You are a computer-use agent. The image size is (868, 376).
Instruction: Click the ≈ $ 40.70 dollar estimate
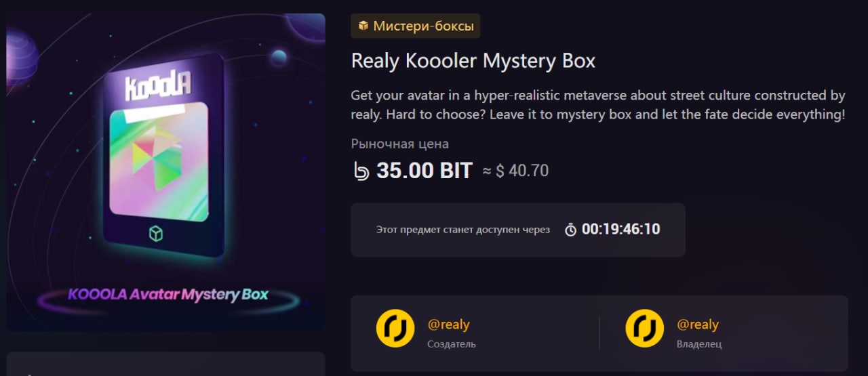515,171
